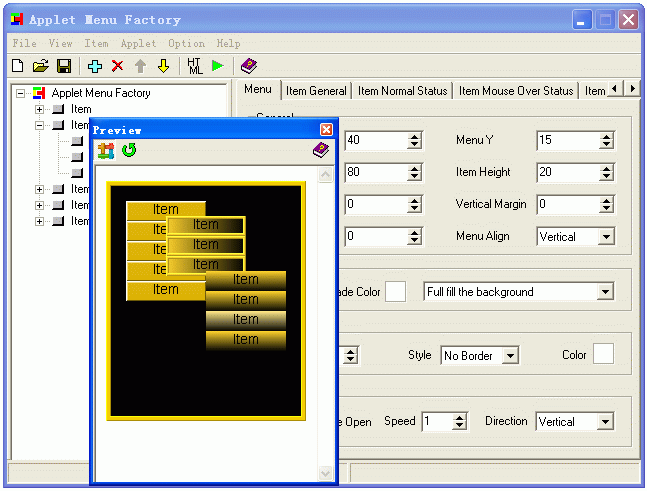647x491 pixels.
Task: Adjust the Menu Y spinner
Action: (606, 140)
